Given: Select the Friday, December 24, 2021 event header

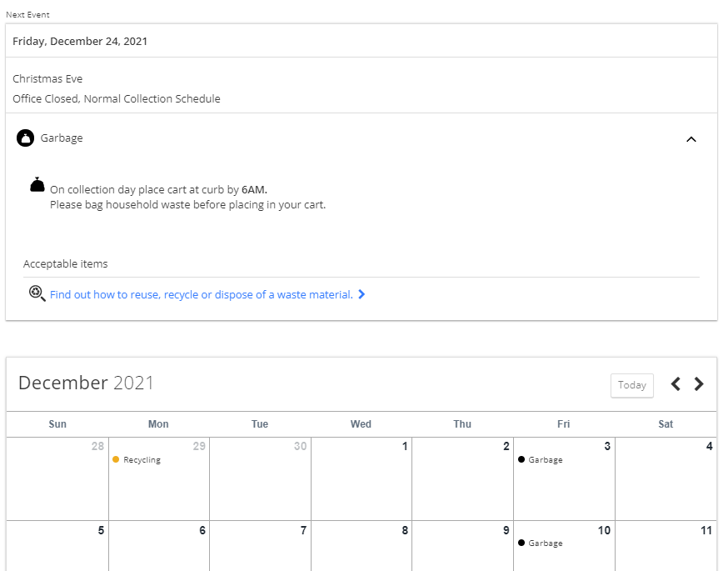Looking at the screenshot, I should coord(362,41).
